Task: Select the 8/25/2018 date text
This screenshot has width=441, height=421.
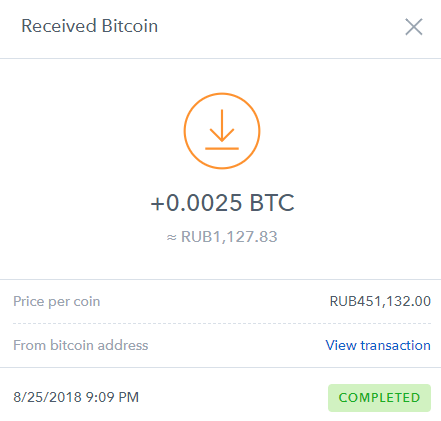Action: pyautogui.click(x=47, y=397)
